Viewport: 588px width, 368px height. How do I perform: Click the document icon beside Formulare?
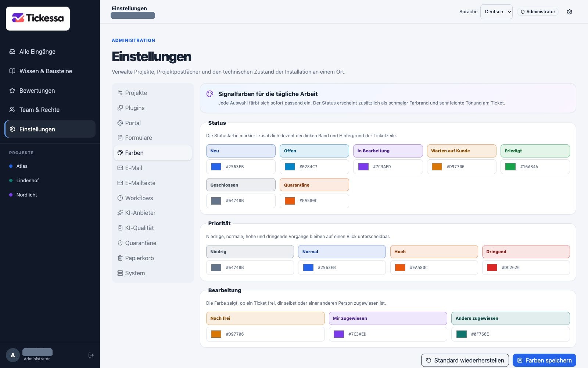point(120,138)
